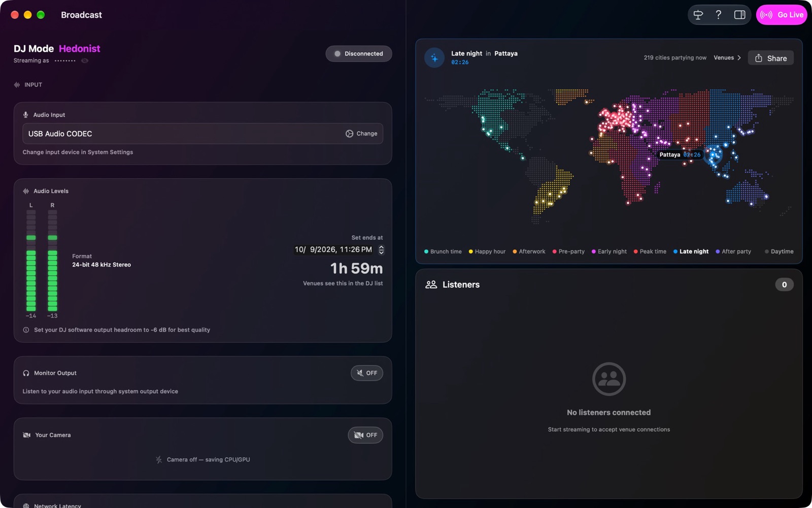Click the Hedonist DJ name

[x=79, y=49]
